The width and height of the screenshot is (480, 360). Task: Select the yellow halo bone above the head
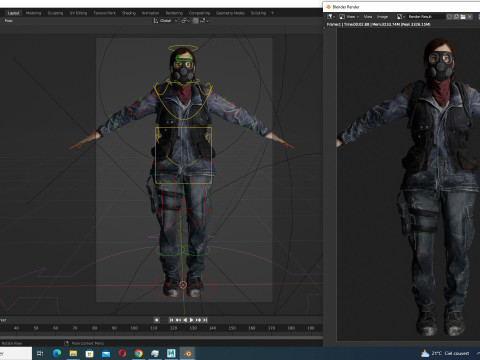coord(183,48)
